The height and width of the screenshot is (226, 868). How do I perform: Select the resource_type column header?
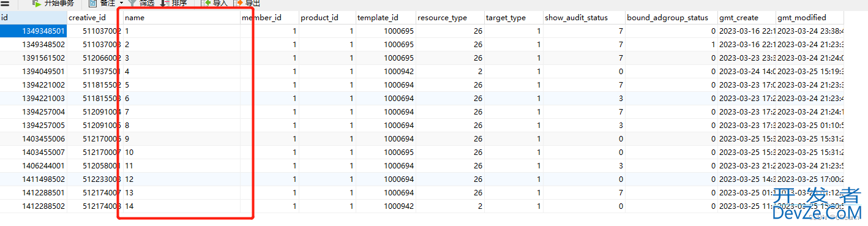pyautogui.click(x=449, y=18)
